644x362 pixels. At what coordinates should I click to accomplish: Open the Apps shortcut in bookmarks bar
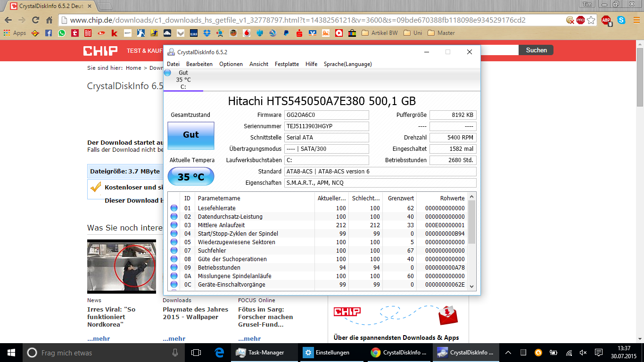pos(15,33)
